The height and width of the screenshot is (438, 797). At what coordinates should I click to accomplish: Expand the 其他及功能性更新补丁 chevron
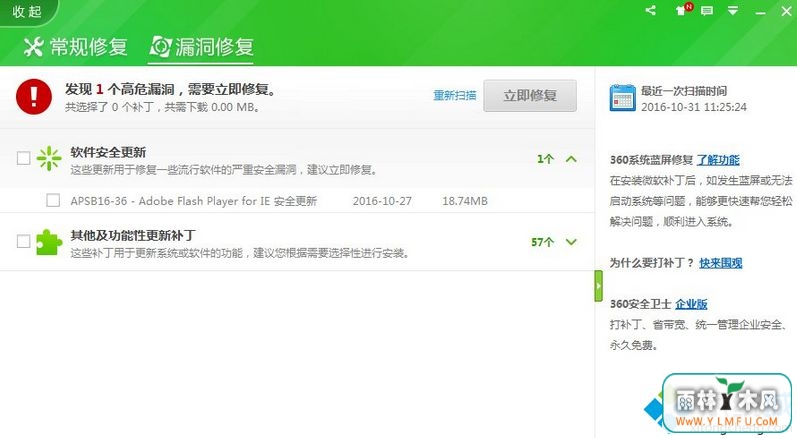click(571, 242)
